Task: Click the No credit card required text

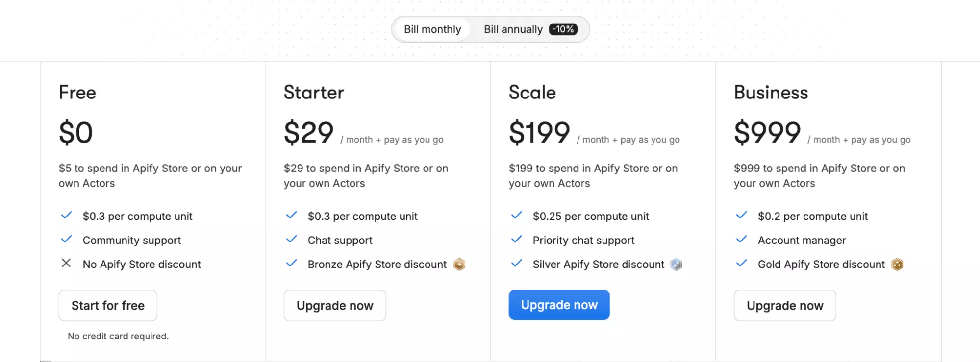Action: point(118,336)
